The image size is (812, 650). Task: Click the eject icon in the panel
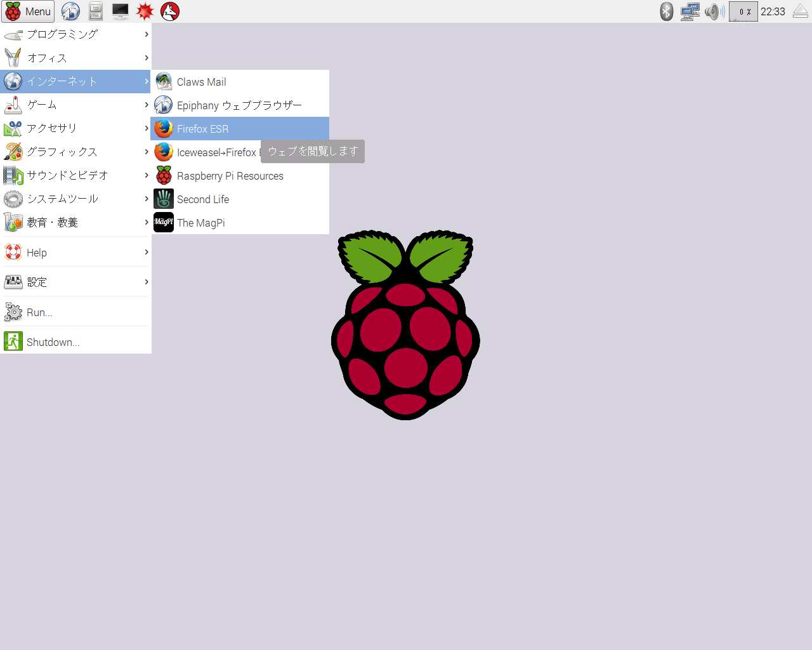[801, 11]
